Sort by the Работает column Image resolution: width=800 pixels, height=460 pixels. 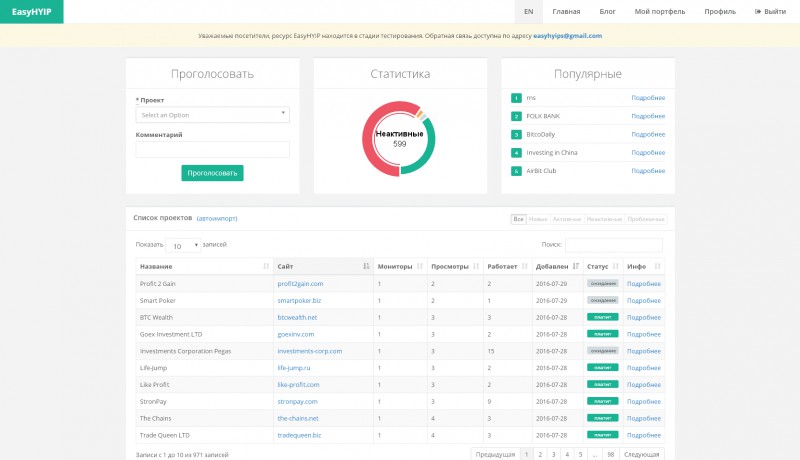(x=507, y=266)
